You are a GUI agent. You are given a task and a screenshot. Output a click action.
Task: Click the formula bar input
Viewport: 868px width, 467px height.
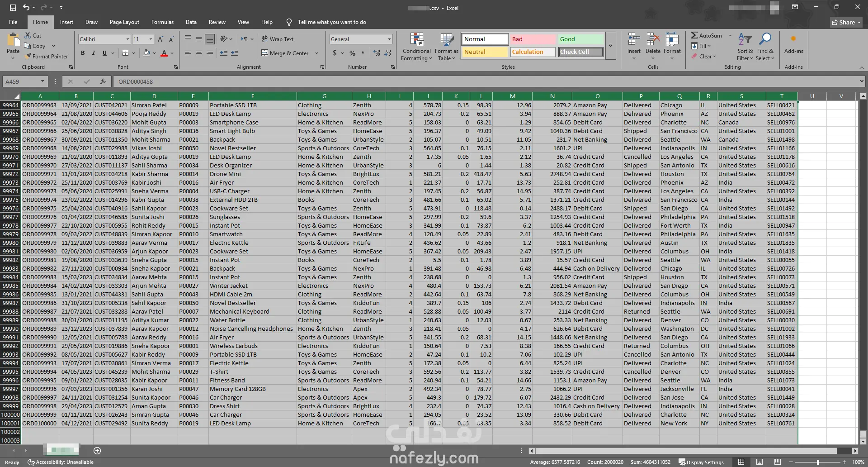tap(486, 81)
